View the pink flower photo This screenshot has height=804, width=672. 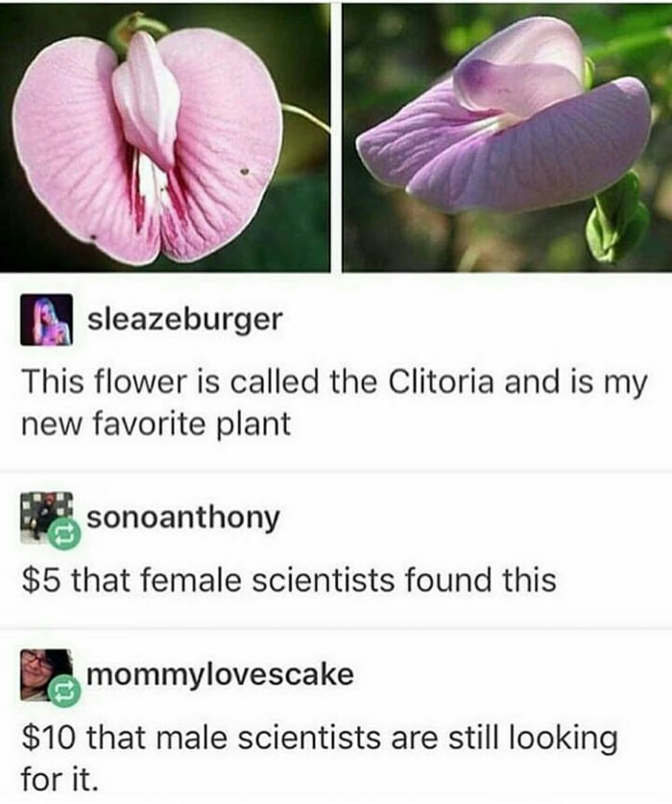tap(165, 137)
